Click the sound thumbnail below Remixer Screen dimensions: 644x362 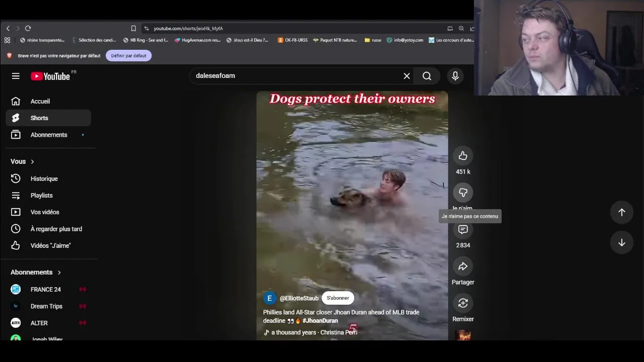(x=463, y=335)
